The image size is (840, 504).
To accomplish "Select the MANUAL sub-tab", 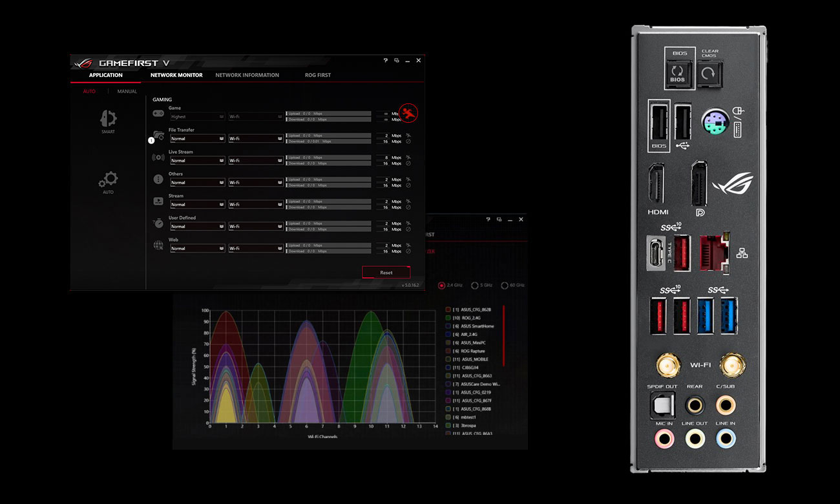I will (127, 91).
